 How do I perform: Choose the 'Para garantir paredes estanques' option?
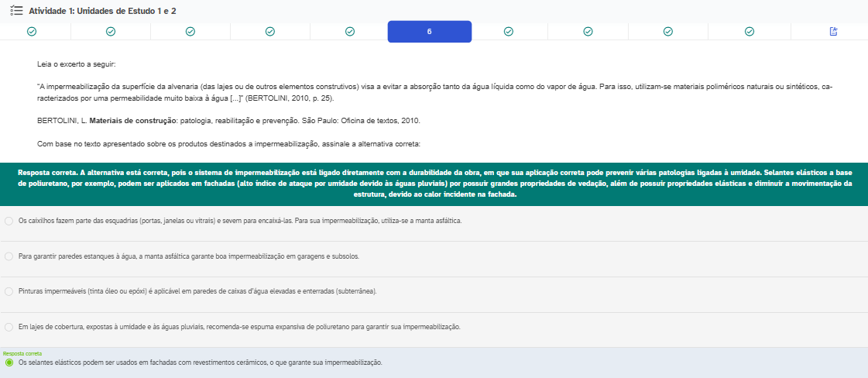point(9,256)
